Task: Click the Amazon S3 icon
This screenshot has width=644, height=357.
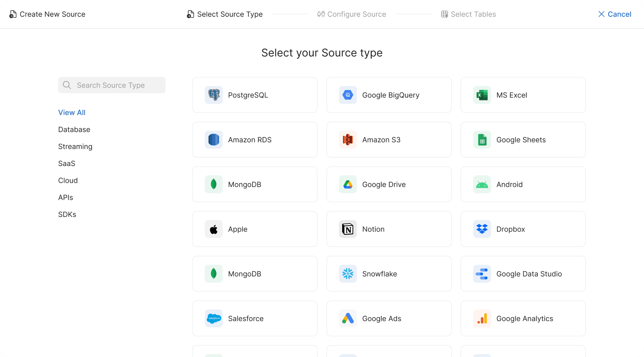Action: pos(348,140)
